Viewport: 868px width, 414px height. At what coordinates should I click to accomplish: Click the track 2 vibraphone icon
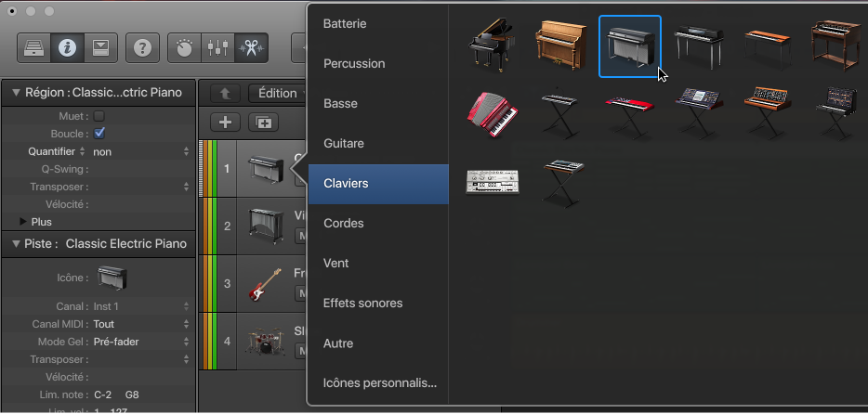pyautogui.click(x=266, y=226)
